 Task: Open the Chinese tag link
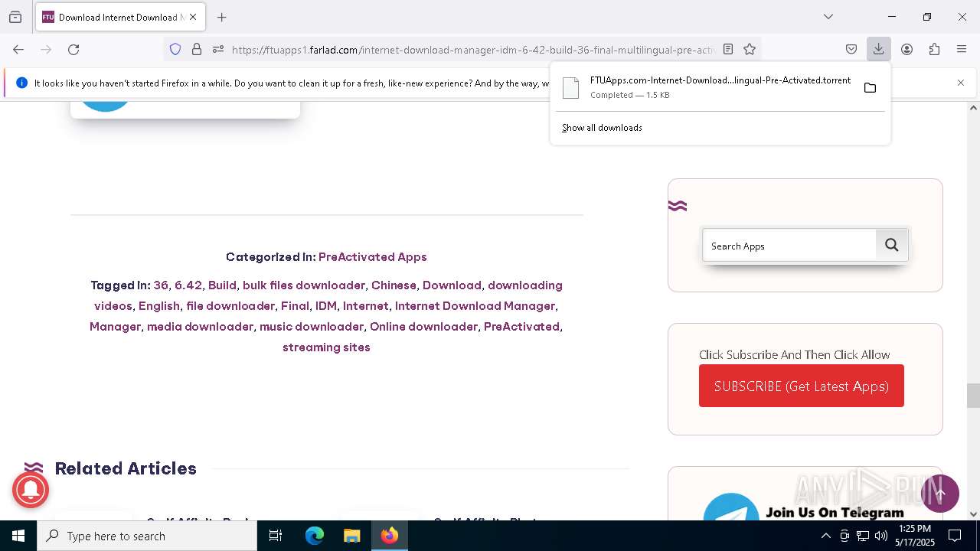[x=394, y=285]
